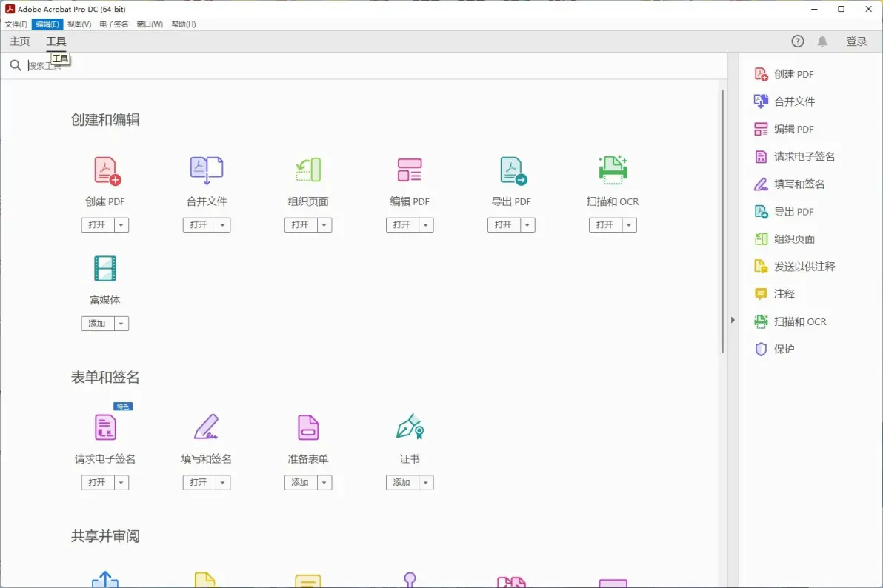The width and height of the screenshot is (883, 588).
Task: Click 打开 button under 合并文件
Action: [x=199, y=224]
